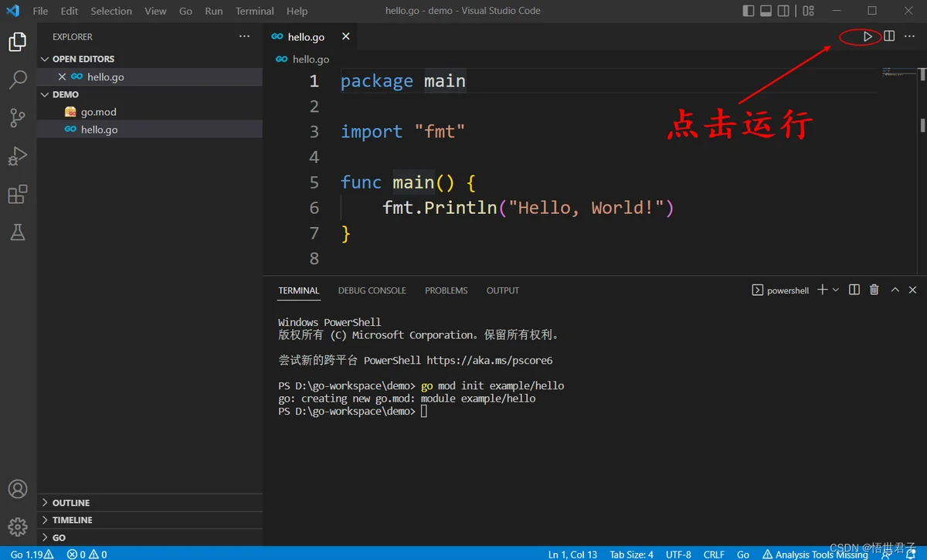Open the Extensions view
This screenshot has height=560, width=927.
pos(18,194)
